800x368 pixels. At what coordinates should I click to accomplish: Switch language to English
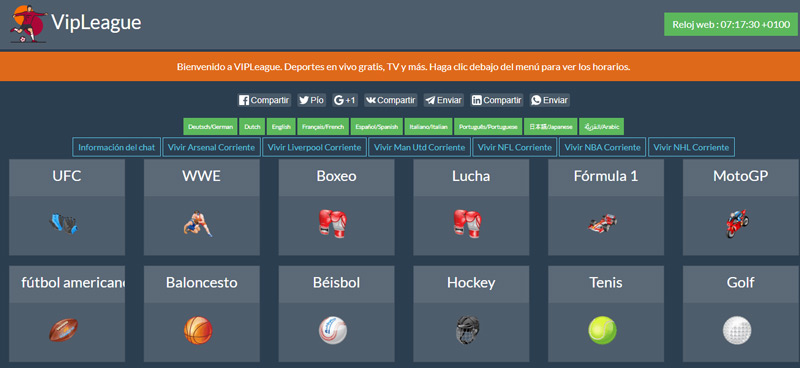[281, 127]
